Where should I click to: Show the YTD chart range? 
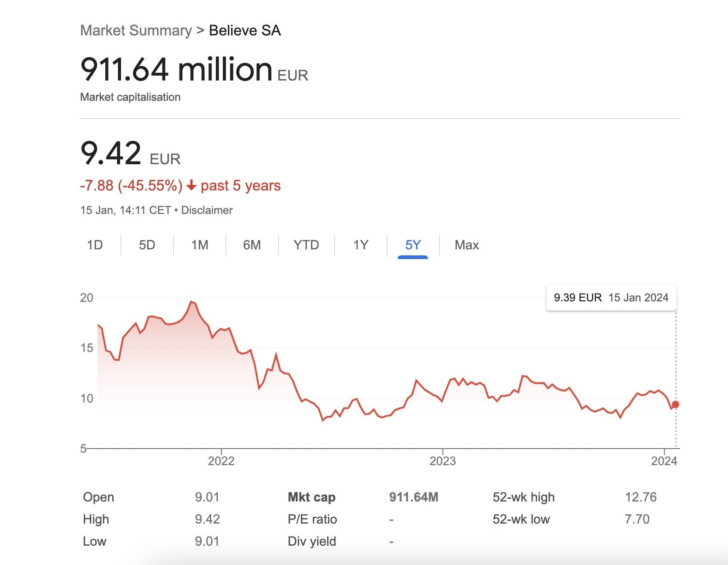306,245
